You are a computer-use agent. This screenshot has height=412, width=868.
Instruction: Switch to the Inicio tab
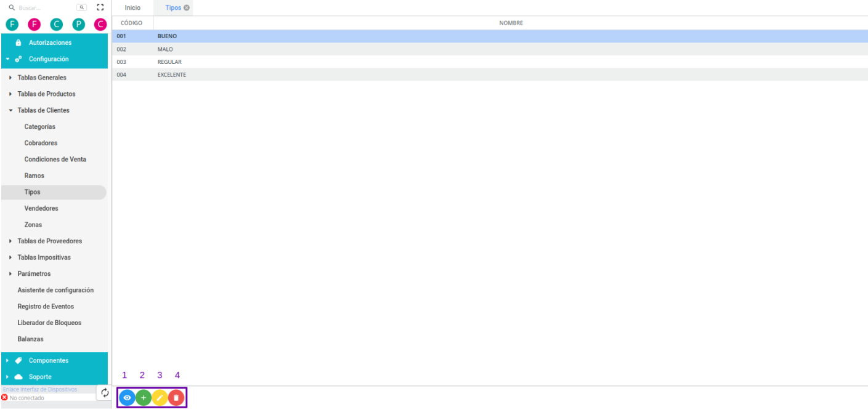(132, 8)
